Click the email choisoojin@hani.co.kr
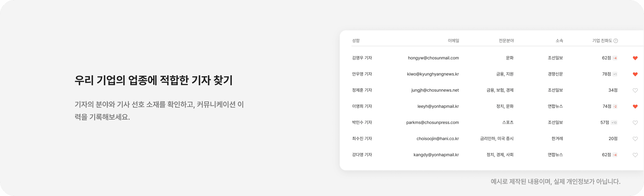 point(438,139)
